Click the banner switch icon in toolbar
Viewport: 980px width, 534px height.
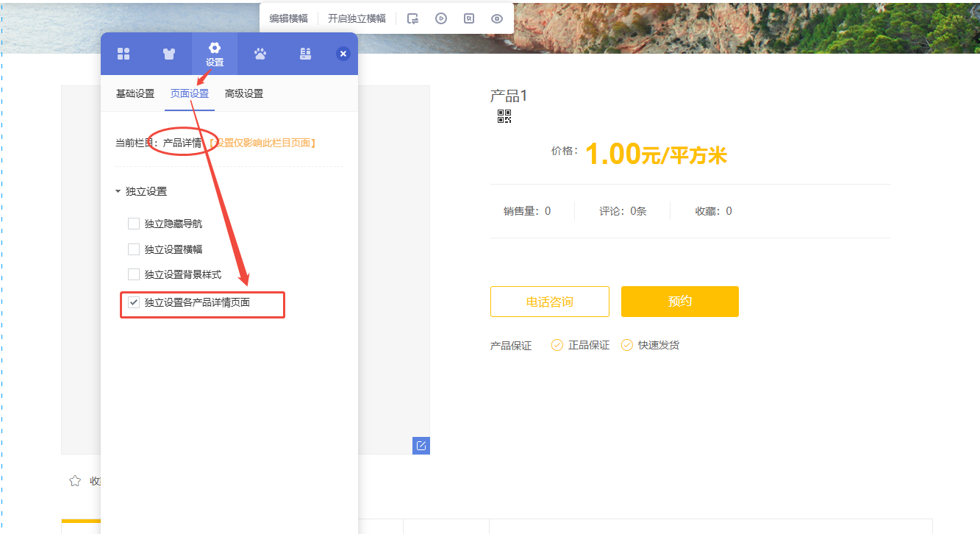[413, 18]
